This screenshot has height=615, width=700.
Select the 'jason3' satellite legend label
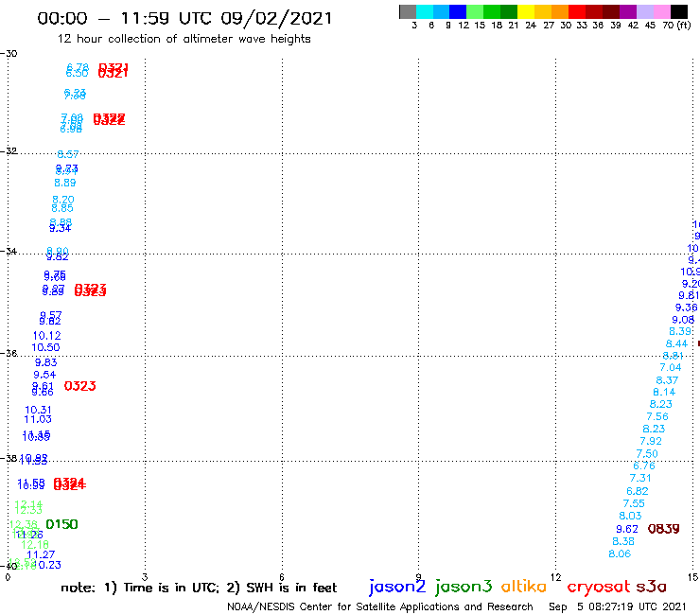(x=464, y=587)
